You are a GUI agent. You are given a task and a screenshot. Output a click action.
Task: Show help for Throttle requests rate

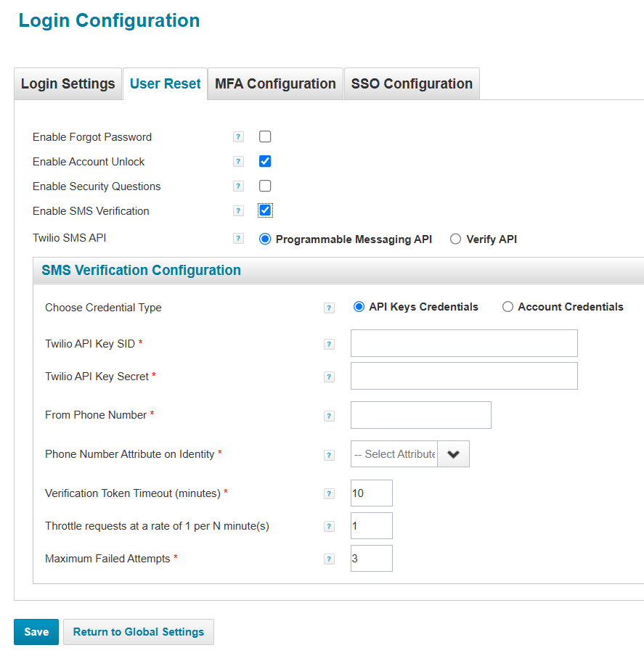(x=329, y=526)
